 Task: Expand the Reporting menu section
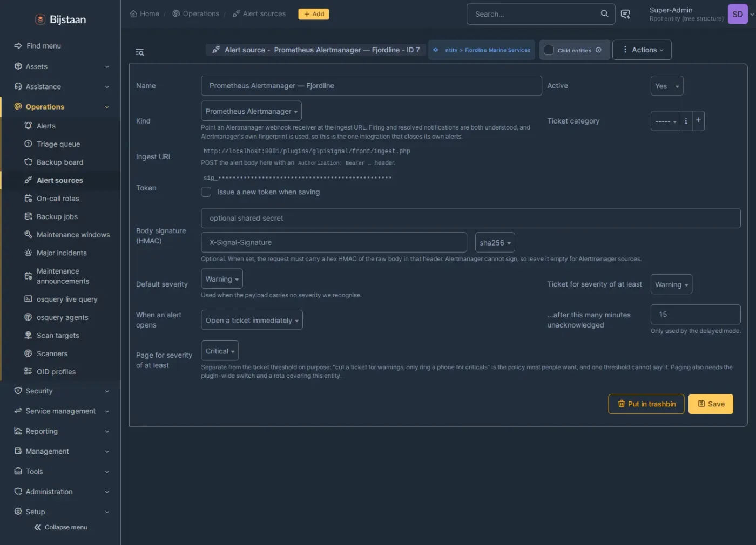coord(62,431)
